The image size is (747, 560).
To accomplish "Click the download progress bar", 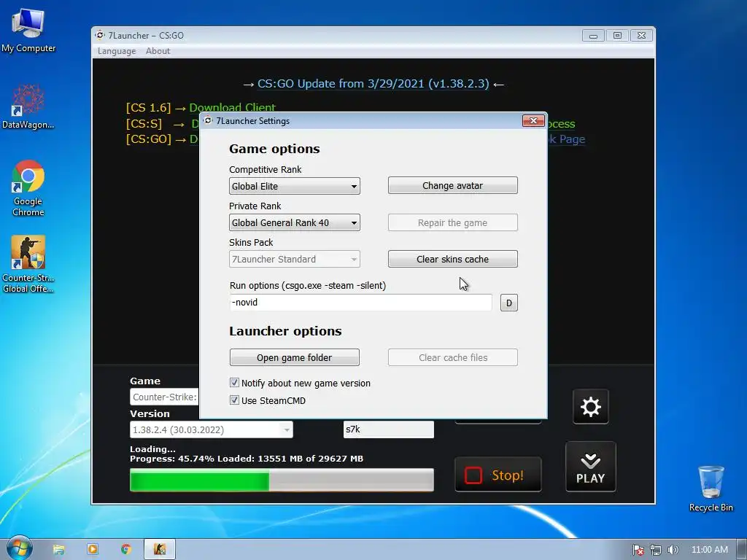I will pyautogui.click(x=282, y=480).
